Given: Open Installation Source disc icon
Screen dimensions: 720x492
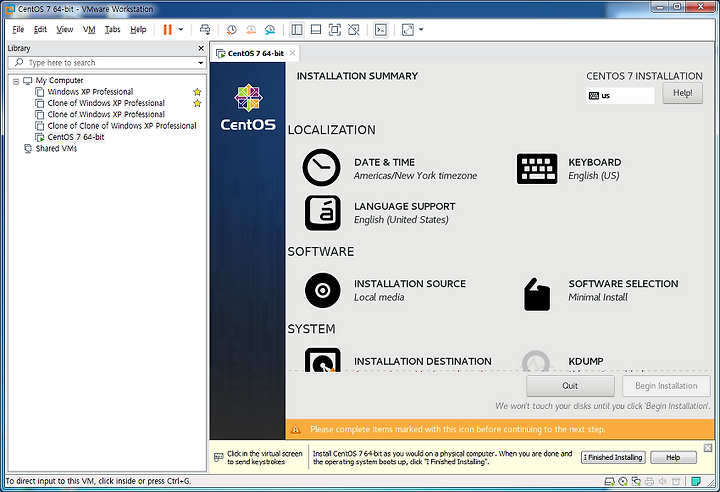Looking at the screenshot, I should (x=323, y=290).
